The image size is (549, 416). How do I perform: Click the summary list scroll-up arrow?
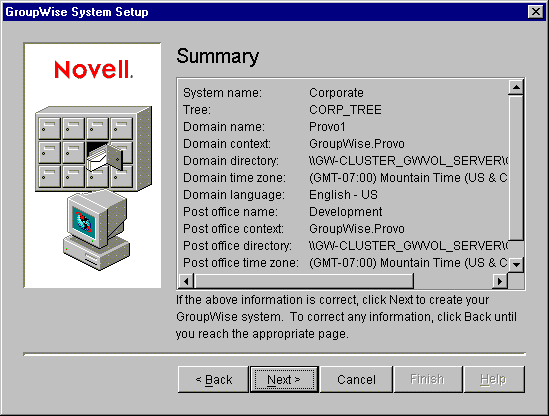click(x=516, y=87)
